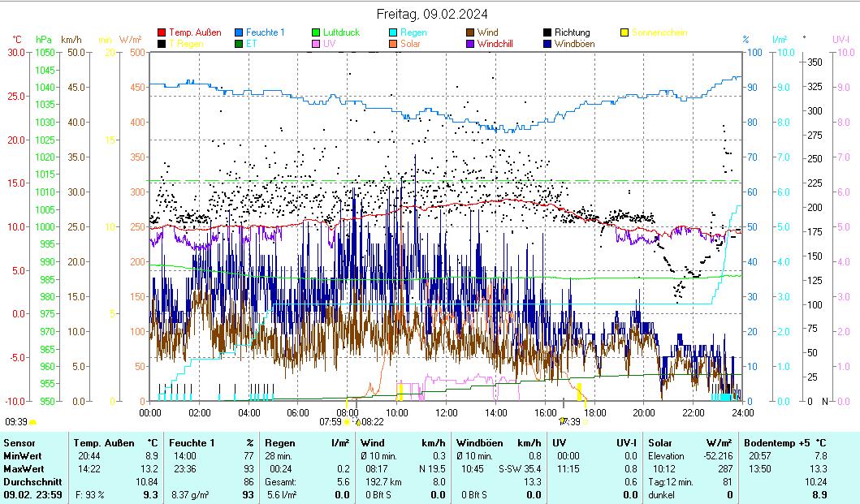860x504 pixels.
Task: Click the 12:00 time axis label
Action: 447,411
